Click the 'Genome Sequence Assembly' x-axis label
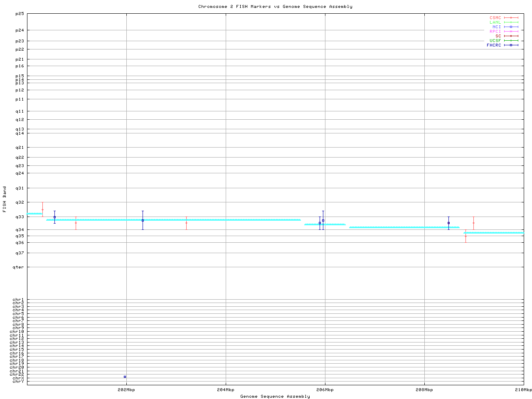Image resolution: width=532 pixels, height=399 pixels. click(275, 397)
